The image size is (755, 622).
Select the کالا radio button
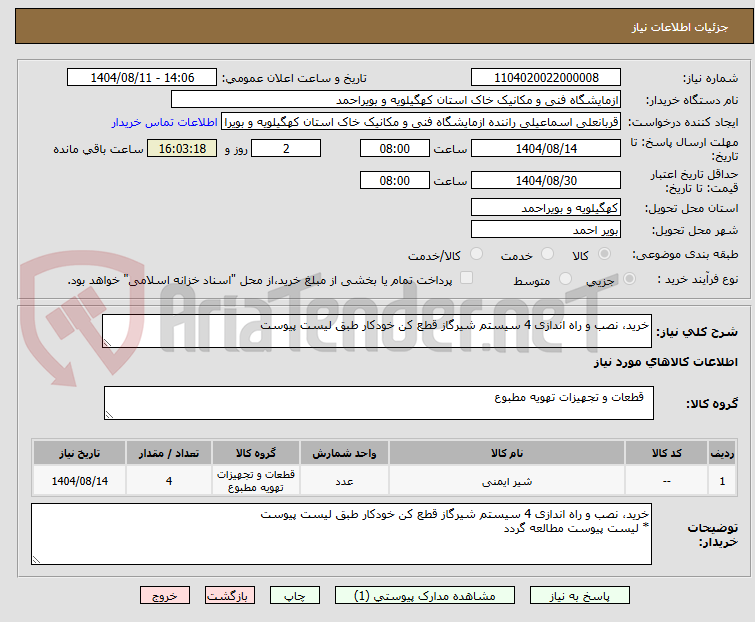click(604, 254)
